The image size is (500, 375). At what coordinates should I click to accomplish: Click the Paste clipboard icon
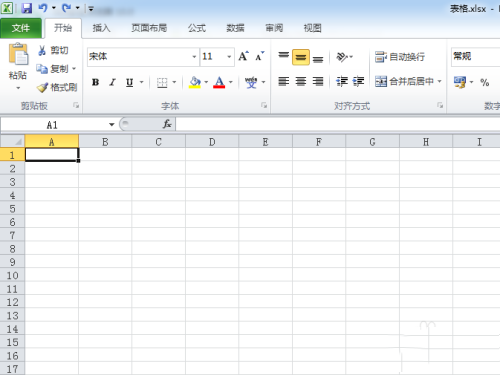tap(18, 54)
